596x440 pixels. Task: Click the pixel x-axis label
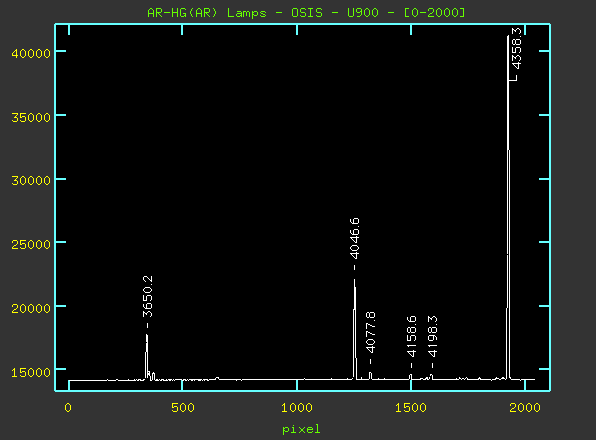[x=301, y=429]
